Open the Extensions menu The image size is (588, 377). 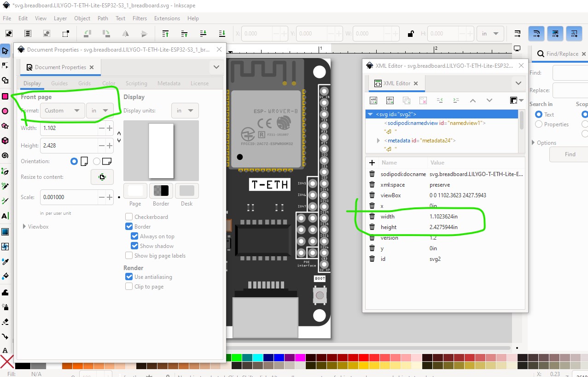(167, 18)
